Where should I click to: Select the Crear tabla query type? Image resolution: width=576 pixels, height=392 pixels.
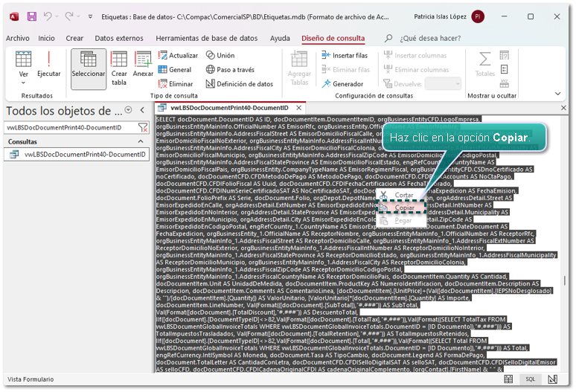coord(119,68)
